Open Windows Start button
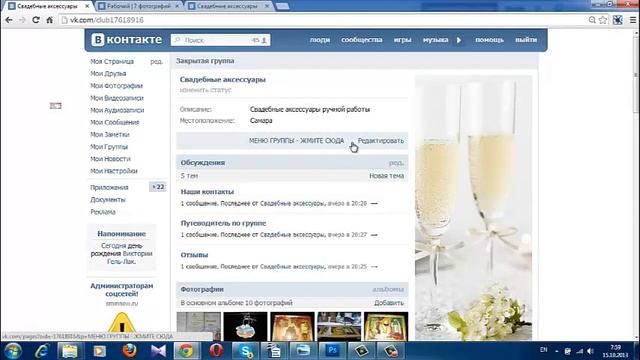640x360 pixels. 13,351
